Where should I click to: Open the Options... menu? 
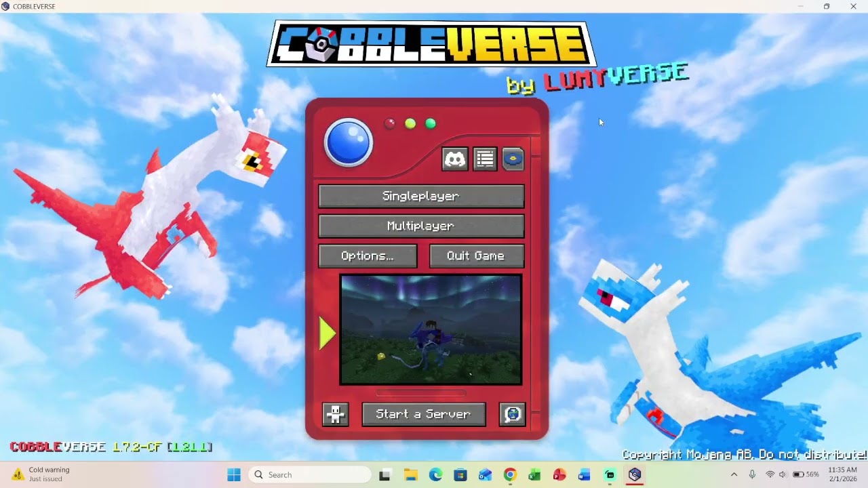click(x=368, y=256)
